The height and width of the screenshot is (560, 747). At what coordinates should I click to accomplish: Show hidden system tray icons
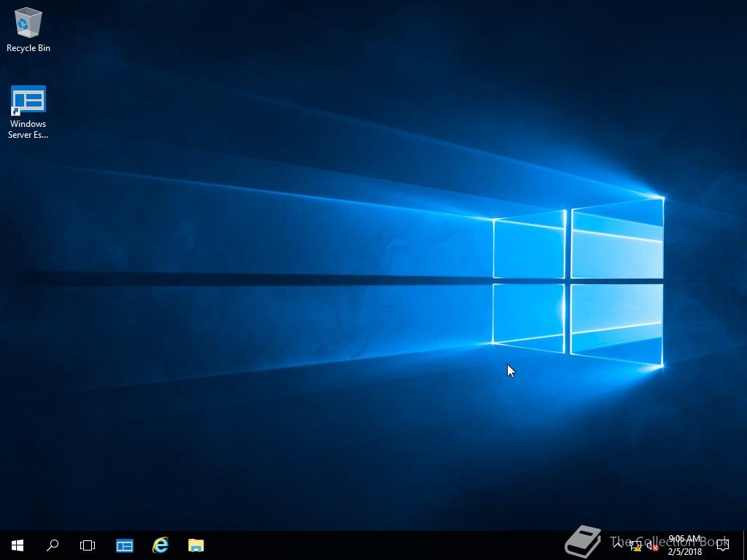(618, 545)
